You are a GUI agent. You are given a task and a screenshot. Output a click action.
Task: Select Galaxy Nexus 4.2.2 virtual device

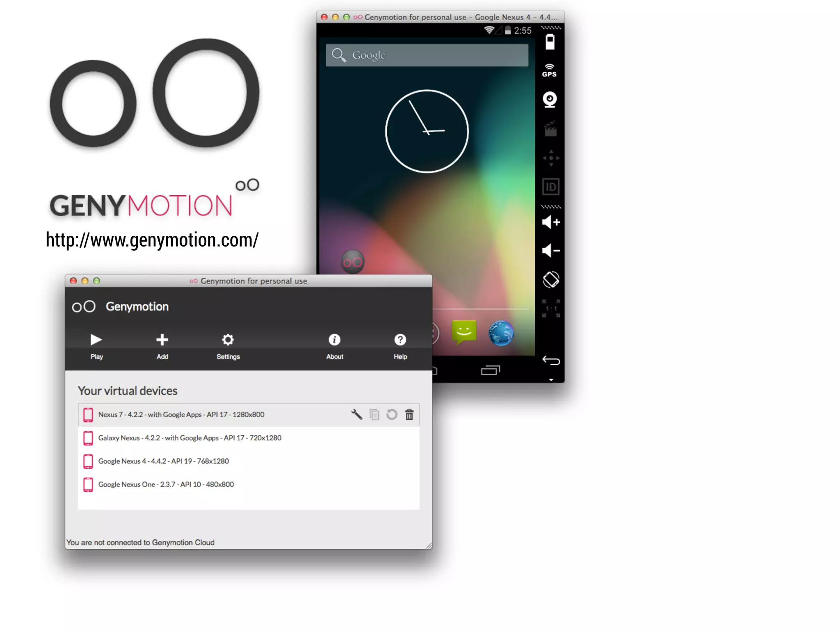tap(189, 438)
